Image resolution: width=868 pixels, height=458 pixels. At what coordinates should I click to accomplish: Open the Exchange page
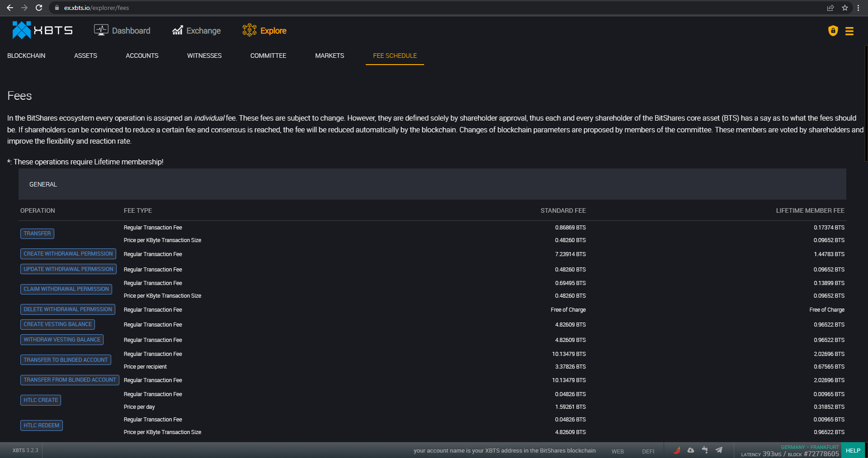click(x=196, y=30)
